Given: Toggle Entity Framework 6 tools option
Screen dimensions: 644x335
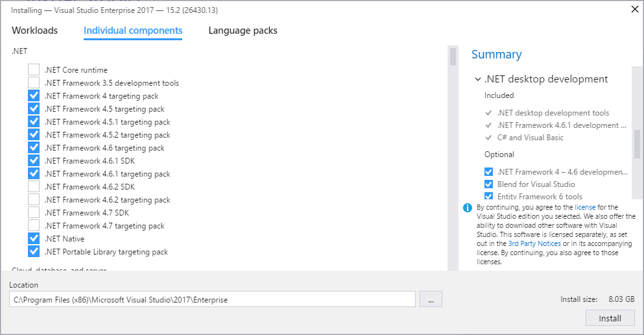Looking at the screenshot, I should click(488, 197).
